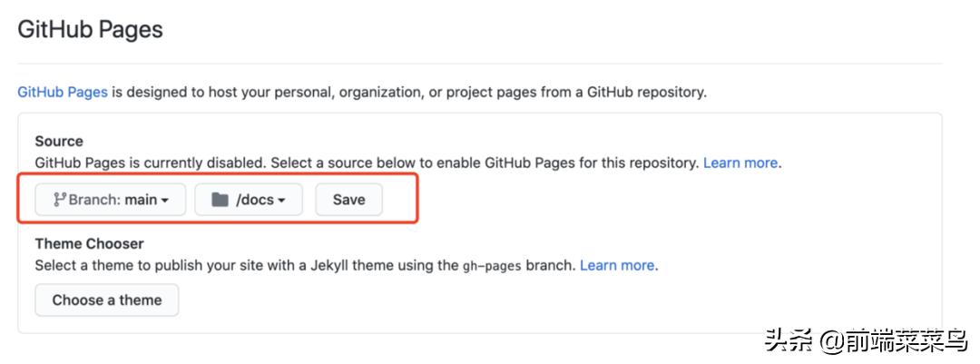Open Learn more link under Theme Chooser
The image size is (980, 364).
click(x=617, y=265)
